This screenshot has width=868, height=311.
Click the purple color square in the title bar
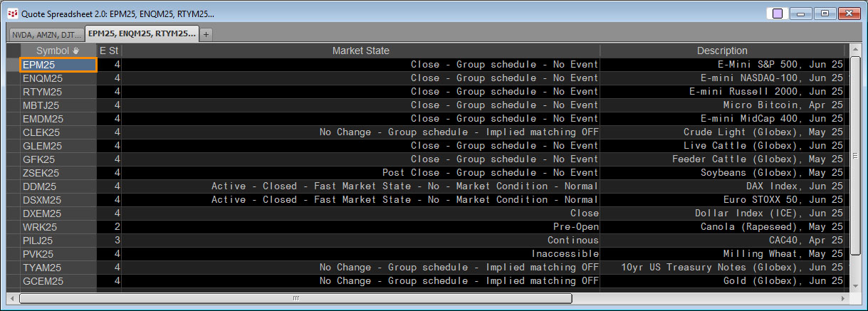778,14
